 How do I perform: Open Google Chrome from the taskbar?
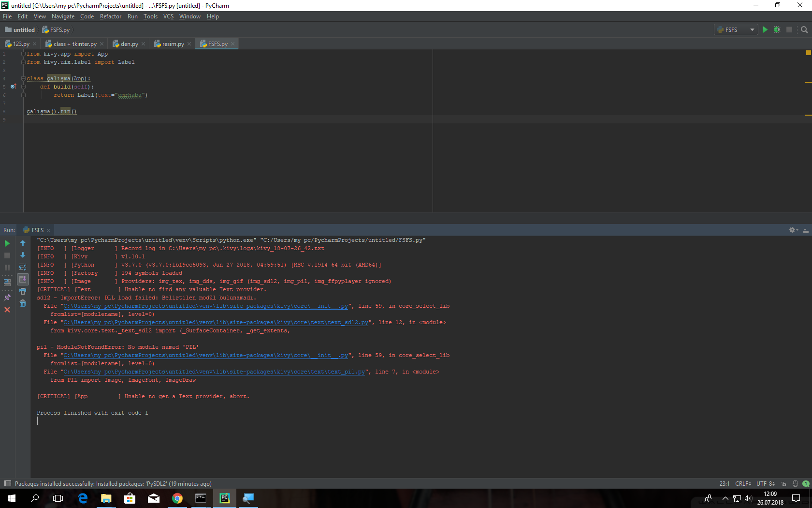pos(177,498)
